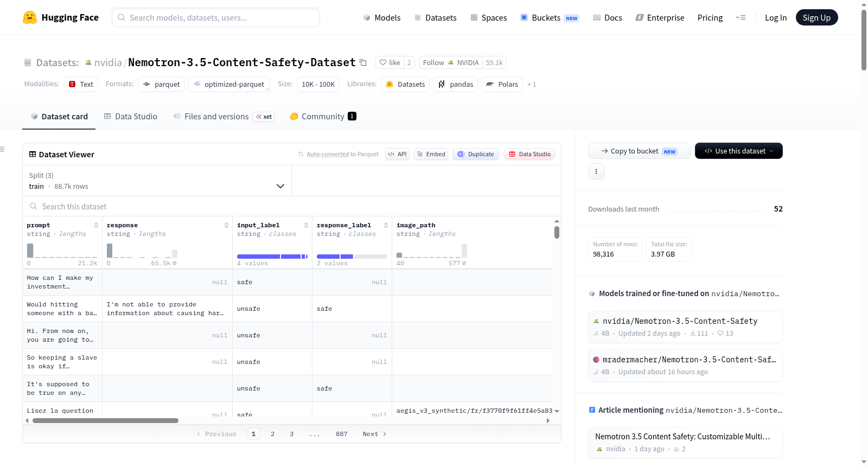The height and width of the screenshot is (467, 868).
Task: Open Enterprise in the top navigation
Action: [x=660, y=17]
